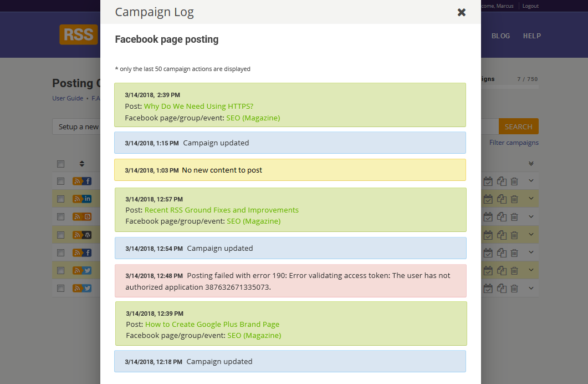Open the schedule calendar for the WordPress campaign
The width and height of the screenshot is (588, 384).
488,235
